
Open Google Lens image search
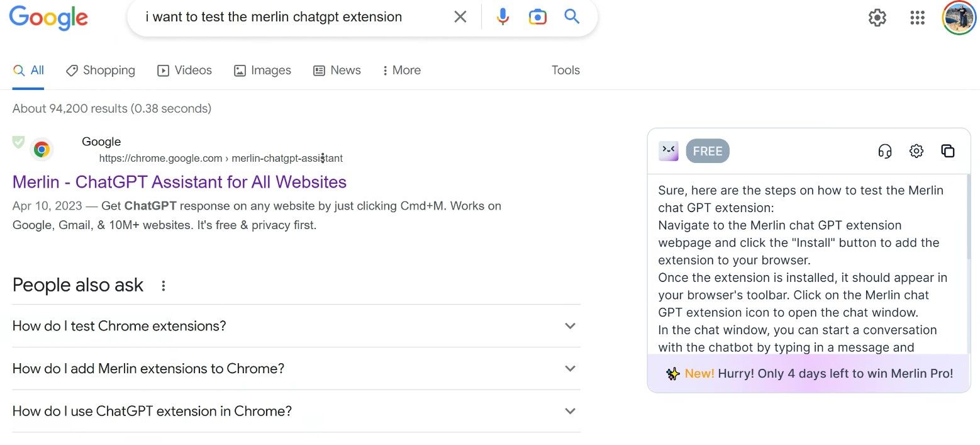pos(537,17)
